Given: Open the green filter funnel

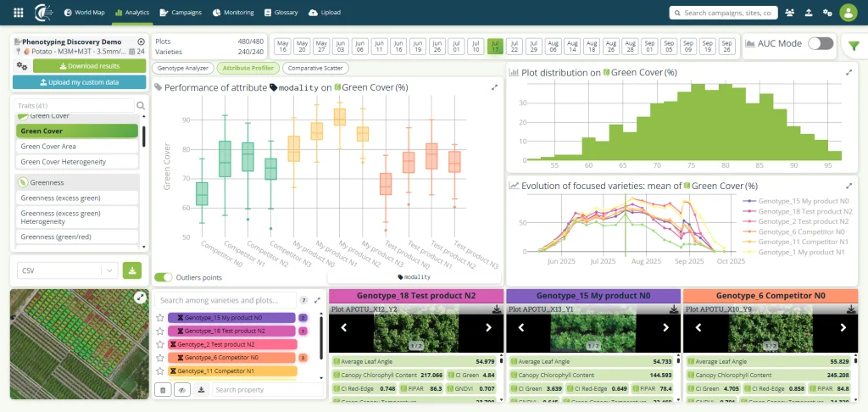Looking at the screenshot, I should tap(854, 47).
